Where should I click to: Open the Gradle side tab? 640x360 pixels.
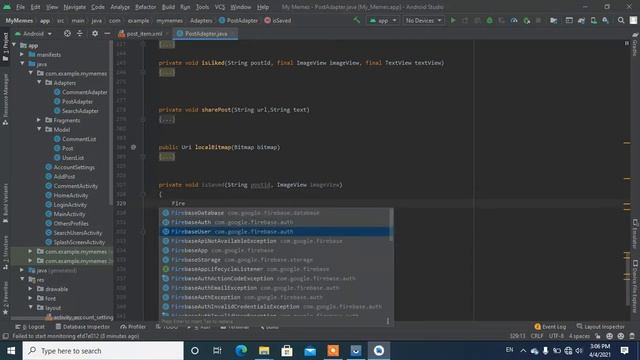point(635,45)
